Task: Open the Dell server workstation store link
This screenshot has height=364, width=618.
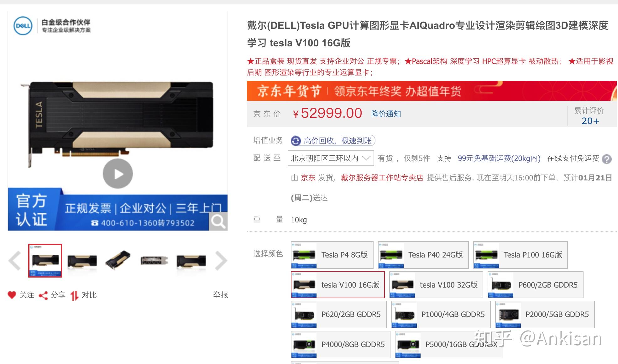Action: pos(382,178)
